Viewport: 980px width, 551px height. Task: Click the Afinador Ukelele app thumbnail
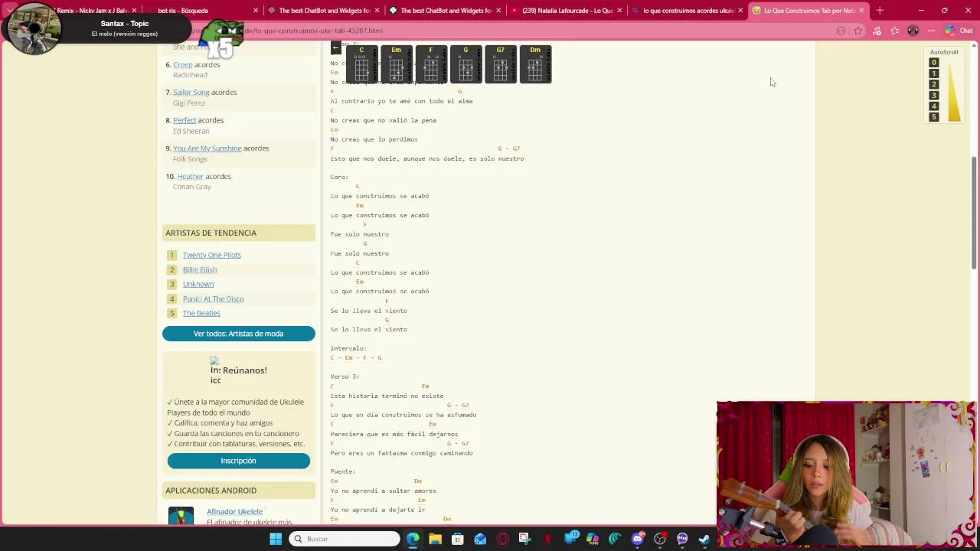click(181, 516)
